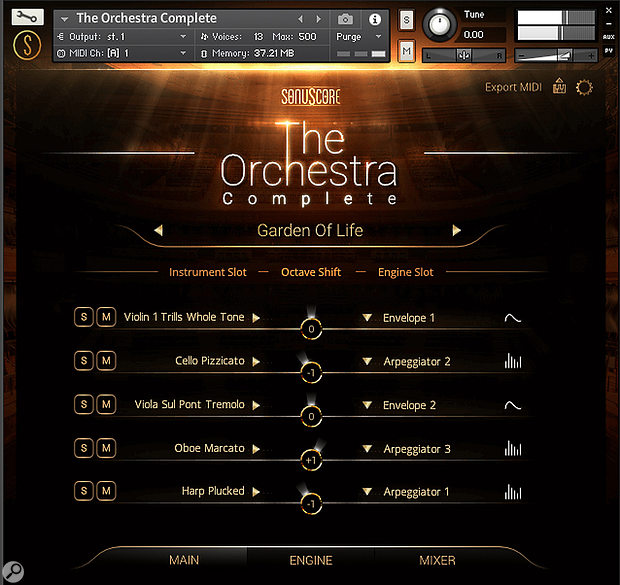Solo the Oboe Marcato slot
This screenshot has width=620, height=585.
tap(84, 448)
